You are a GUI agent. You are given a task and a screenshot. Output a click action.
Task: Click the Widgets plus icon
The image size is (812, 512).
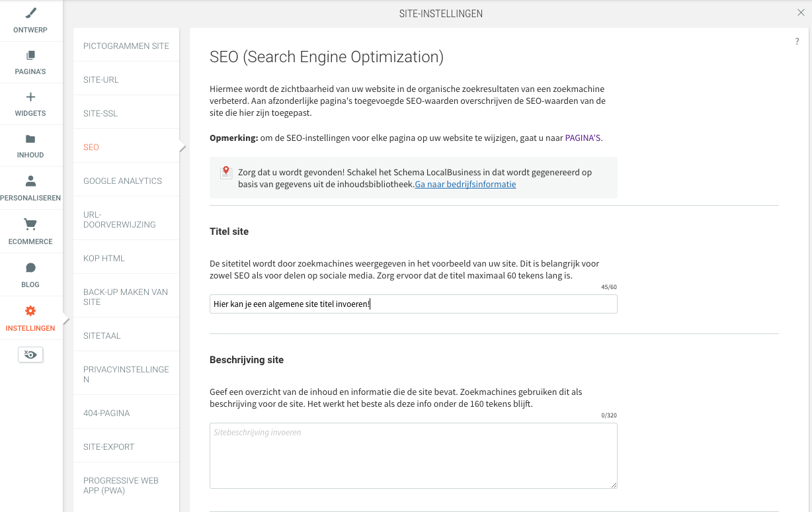tap(30, 97)
